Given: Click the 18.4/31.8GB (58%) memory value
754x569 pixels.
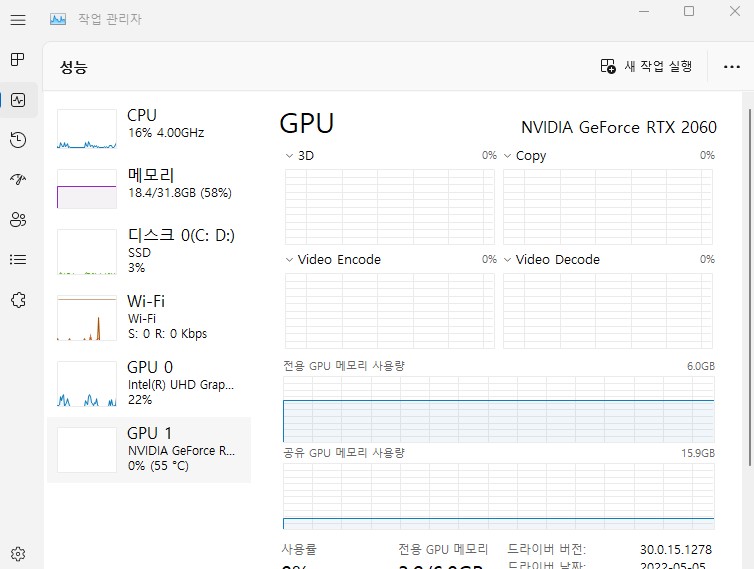Looking at the screenshot, I should (x=180, y=193).
